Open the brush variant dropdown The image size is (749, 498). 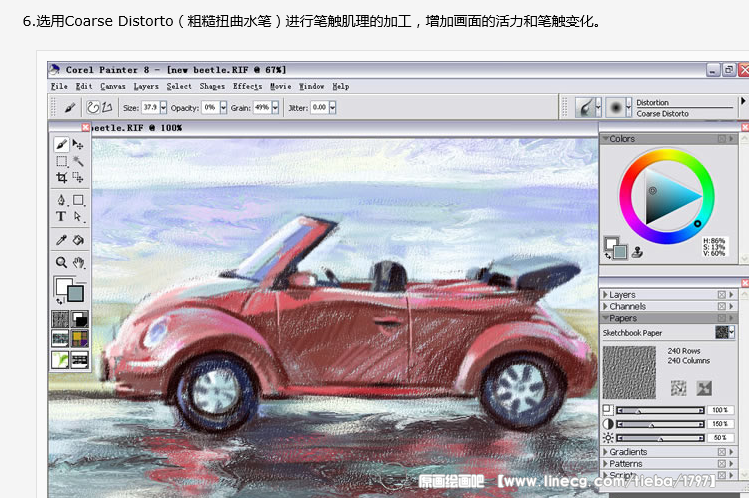(628, 107)
